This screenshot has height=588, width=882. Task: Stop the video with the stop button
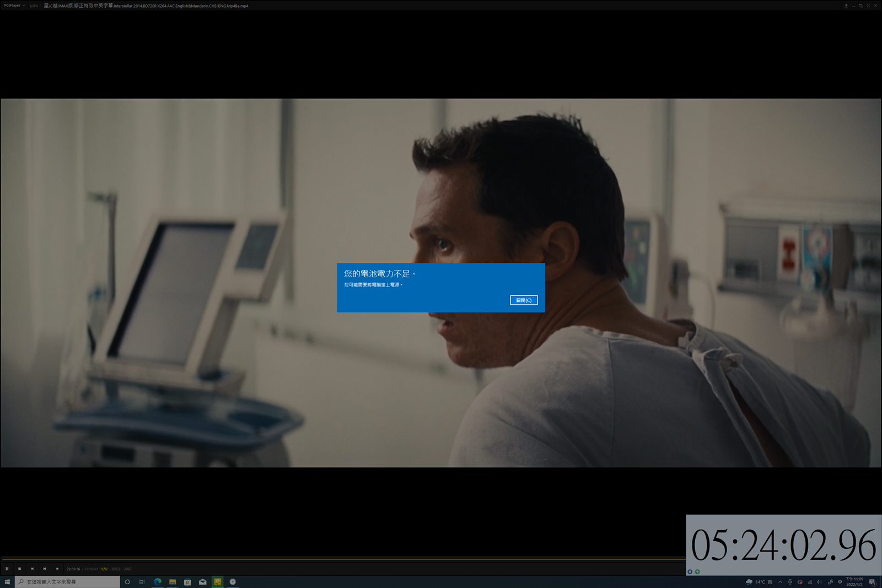[x=19, y=569]
